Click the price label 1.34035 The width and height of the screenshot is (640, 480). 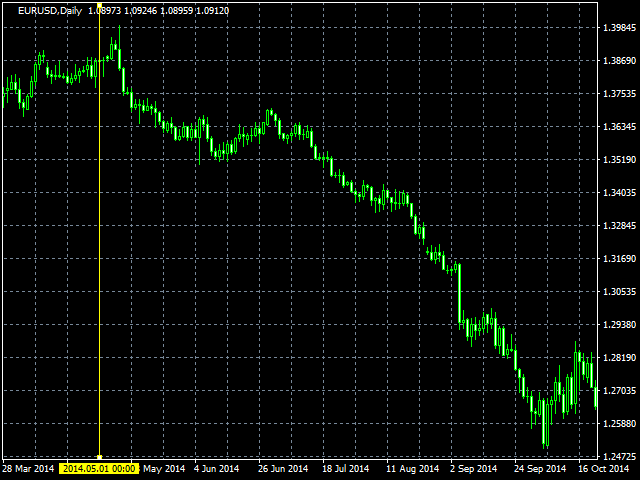coord(619,192)
